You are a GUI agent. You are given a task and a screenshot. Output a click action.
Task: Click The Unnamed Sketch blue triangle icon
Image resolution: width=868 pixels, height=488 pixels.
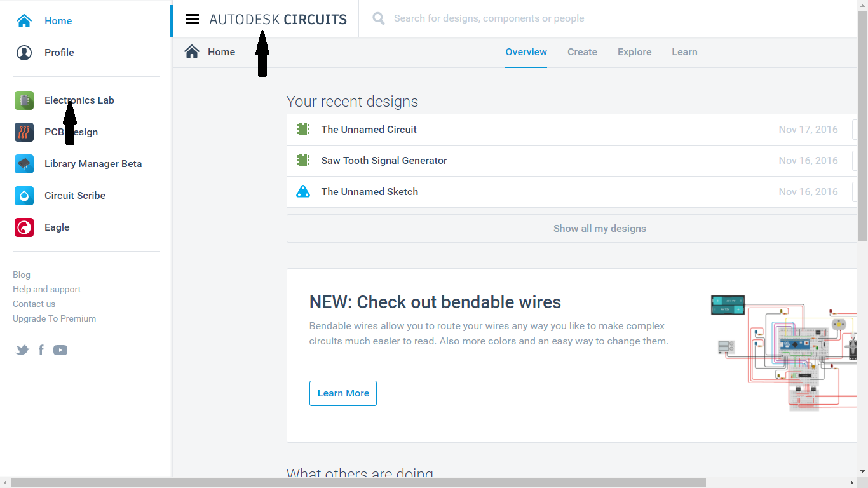click(x=303, y=192)
